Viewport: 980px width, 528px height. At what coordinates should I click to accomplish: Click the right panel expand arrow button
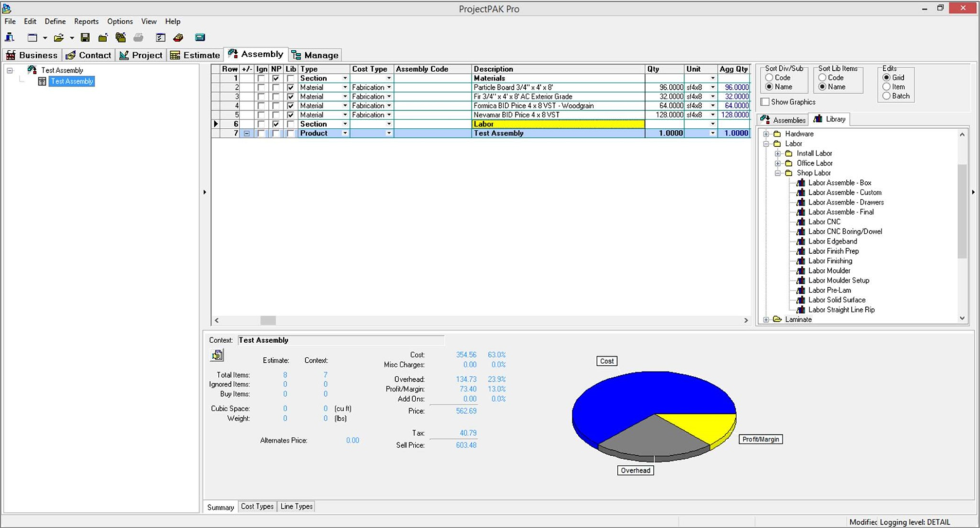coord(975,192)
